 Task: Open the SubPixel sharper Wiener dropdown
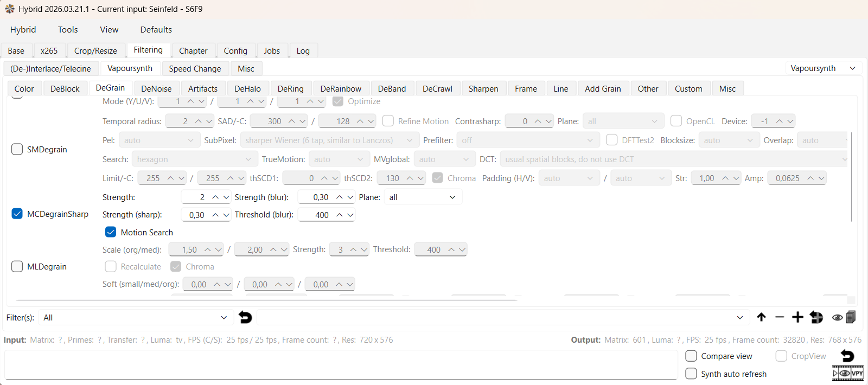(x=329, y=140)
